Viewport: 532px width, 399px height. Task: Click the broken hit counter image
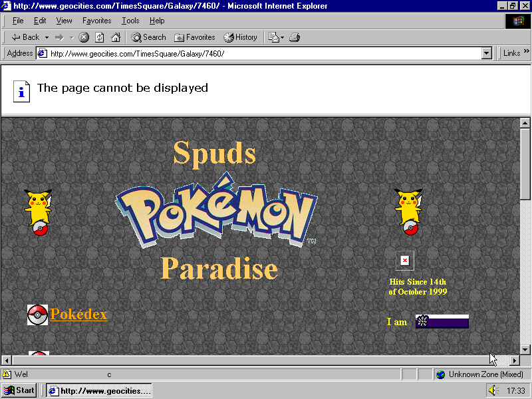pos(405,261)
